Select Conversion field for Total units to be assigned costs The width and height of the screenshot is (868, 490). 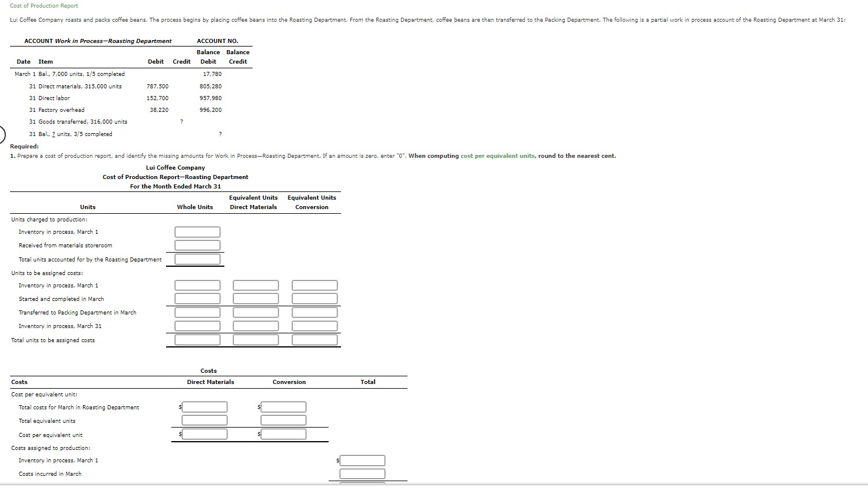(314, 340)
